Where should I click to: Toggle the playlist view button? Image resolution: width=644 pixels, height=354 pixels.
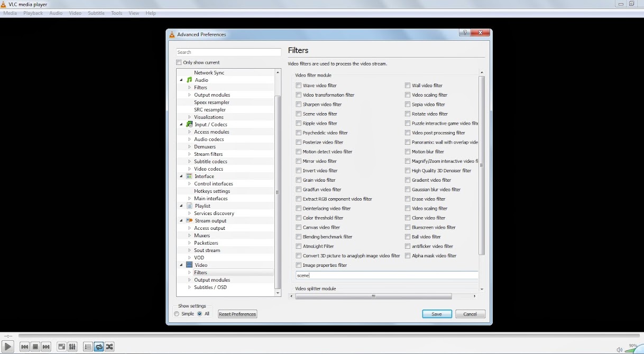(x=88, y=347)
